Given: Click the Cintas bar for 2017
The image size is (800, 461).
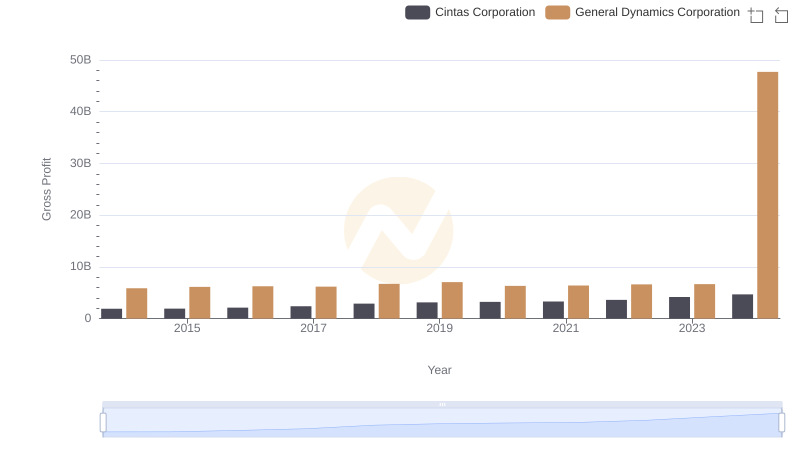Looking at the screenshot, I should [301, 313].
